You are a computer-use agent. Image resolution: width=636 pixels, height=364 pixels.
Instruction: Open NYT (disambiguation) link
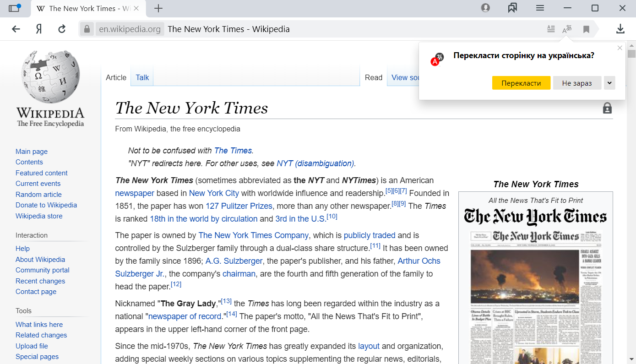click(315, 163)
